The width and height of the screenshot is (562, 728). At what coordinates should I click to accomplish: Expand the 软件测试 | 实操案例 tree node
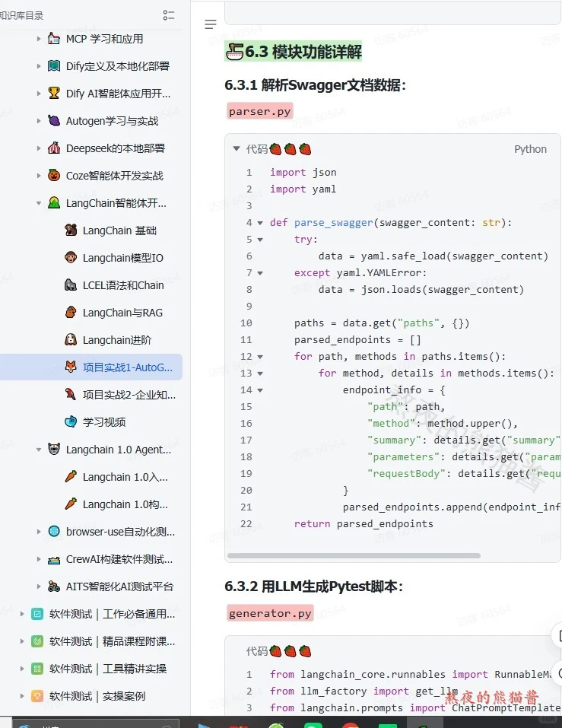[x=22, y=696]
